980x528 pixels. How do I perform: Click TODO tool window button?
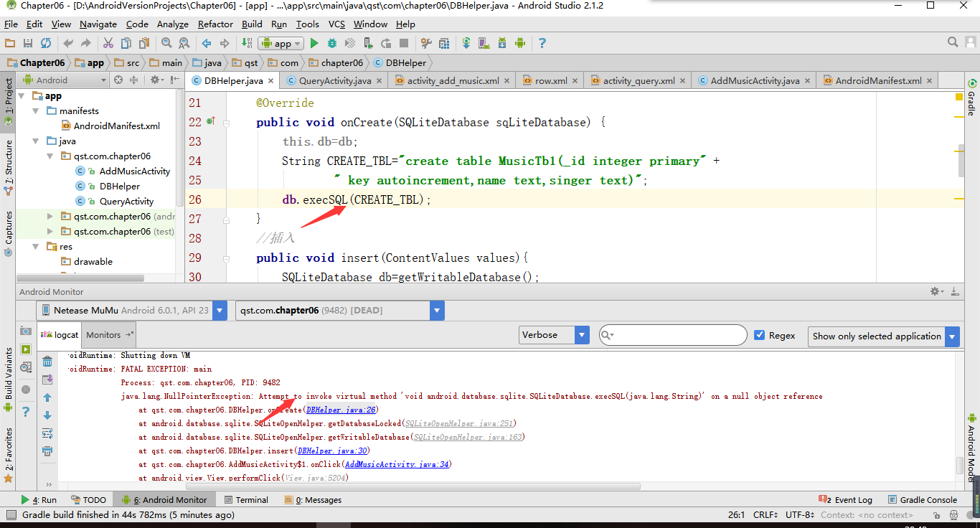point(89,500)
